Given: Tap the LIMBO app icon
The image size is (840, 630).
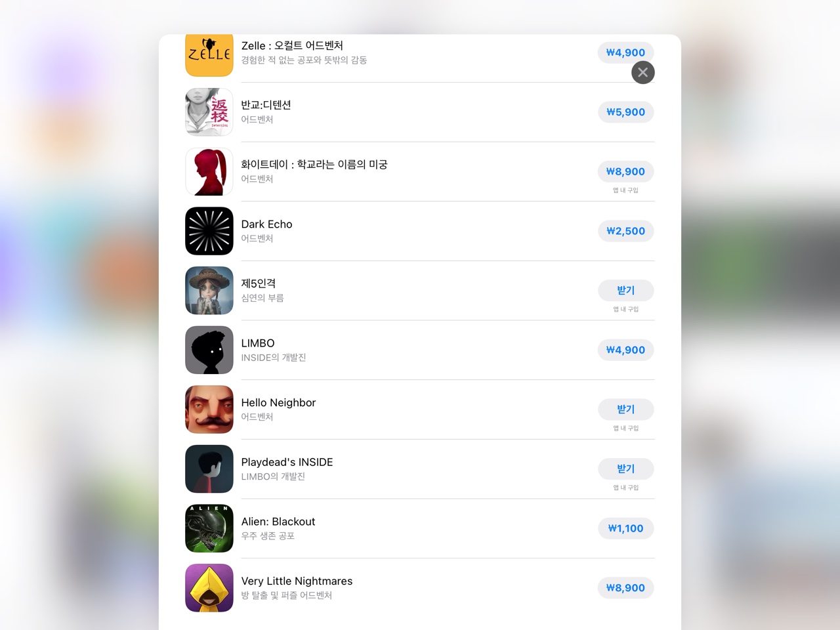Looking at the screenshot, I should pyautogui.click(x=209, y=350).
